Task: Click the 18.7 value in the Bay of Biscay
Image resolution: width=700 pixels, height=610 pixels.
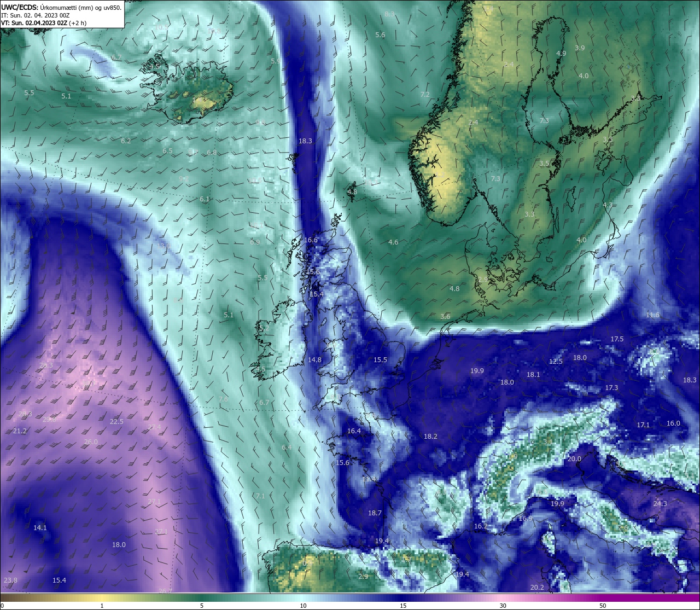Action: 375,513
